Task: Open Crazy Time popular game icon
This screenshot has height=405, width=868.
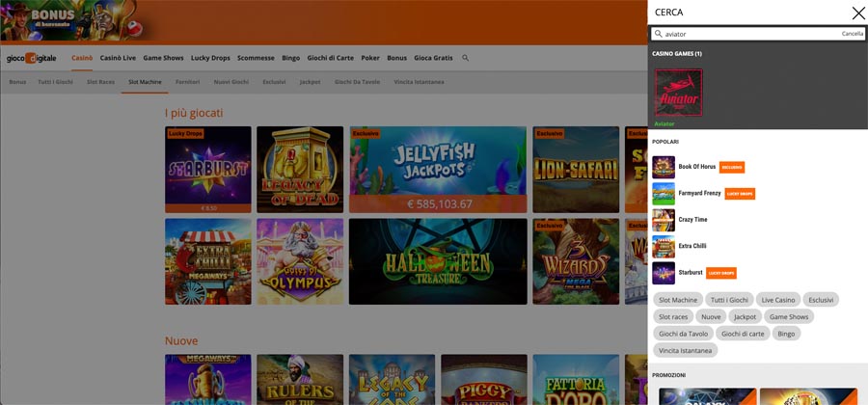Action: [x=664, y=220]
